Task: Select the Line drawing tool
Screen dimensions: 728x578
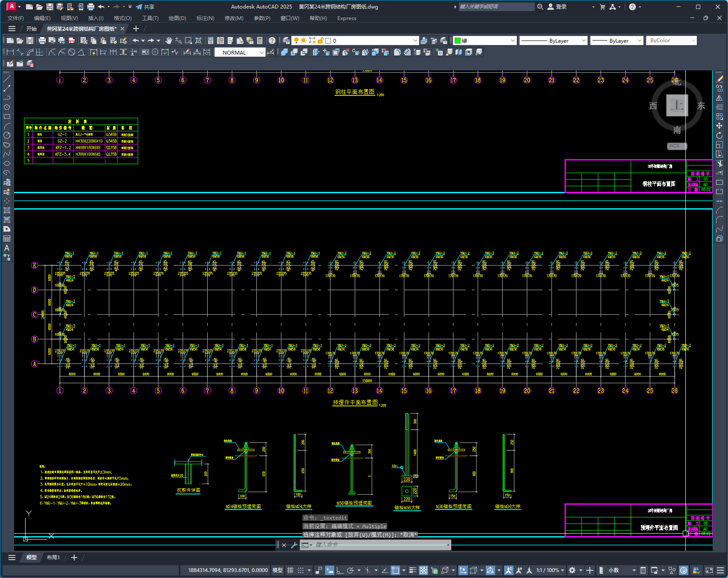Action: [x=7, y=79]
